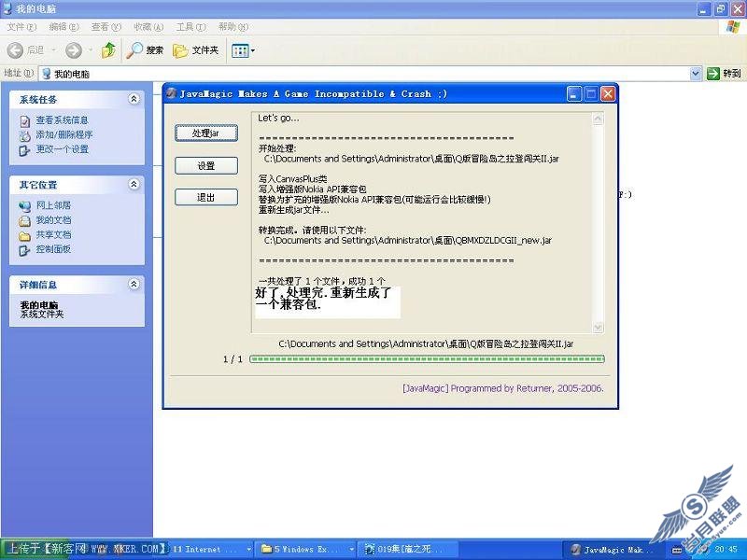Open the Internet taskbar group dropdown arrow

point(248,550)
